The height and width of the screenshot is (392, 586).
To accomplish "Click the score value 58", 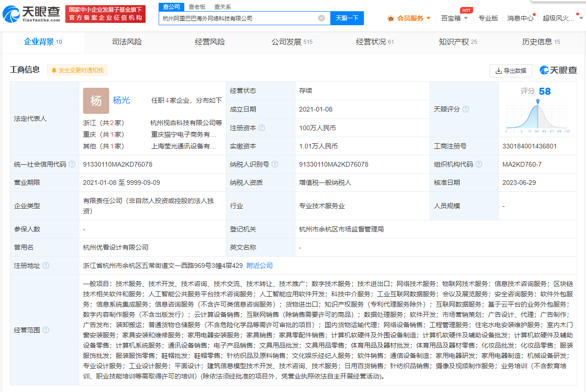I will pos(544,91).
